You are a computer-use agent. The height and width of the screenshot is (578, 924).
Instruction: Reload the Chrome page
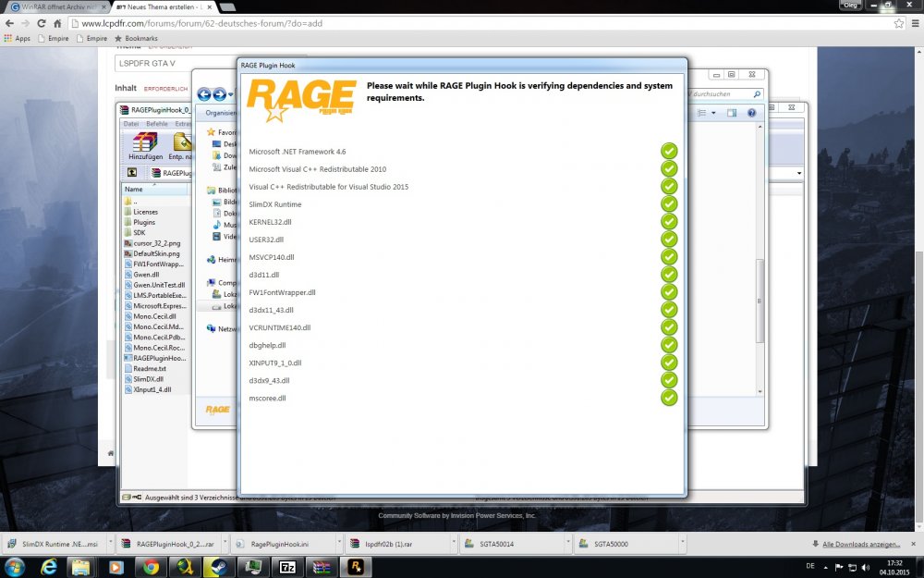coord(42,24)
